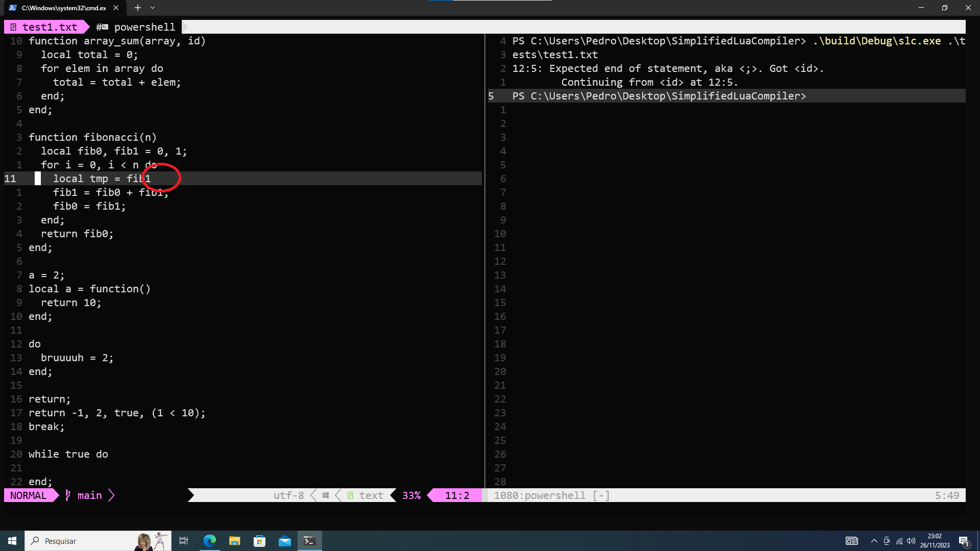This screenshot has width=980, height=551.
Task: Click the 1080:powershell status icon
Action: click(551, 495)
